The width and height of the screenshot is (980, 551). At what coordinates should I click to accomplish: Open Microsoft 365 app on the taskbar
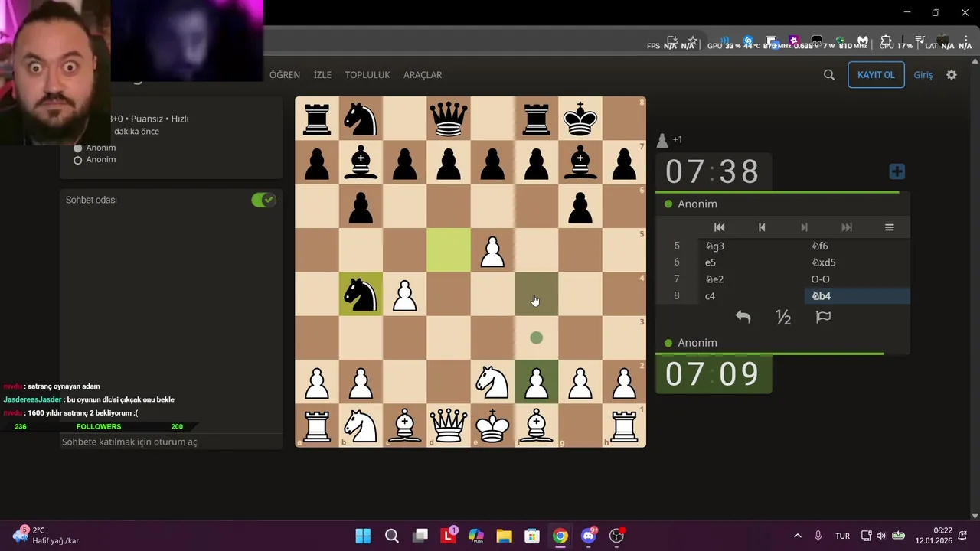[x=476, y=536]
